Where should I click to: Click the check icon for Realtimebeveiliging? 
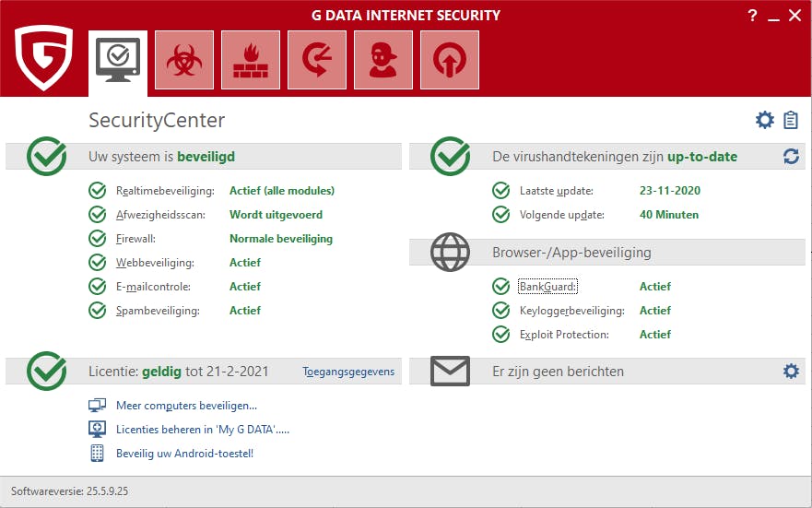[98, 191]
